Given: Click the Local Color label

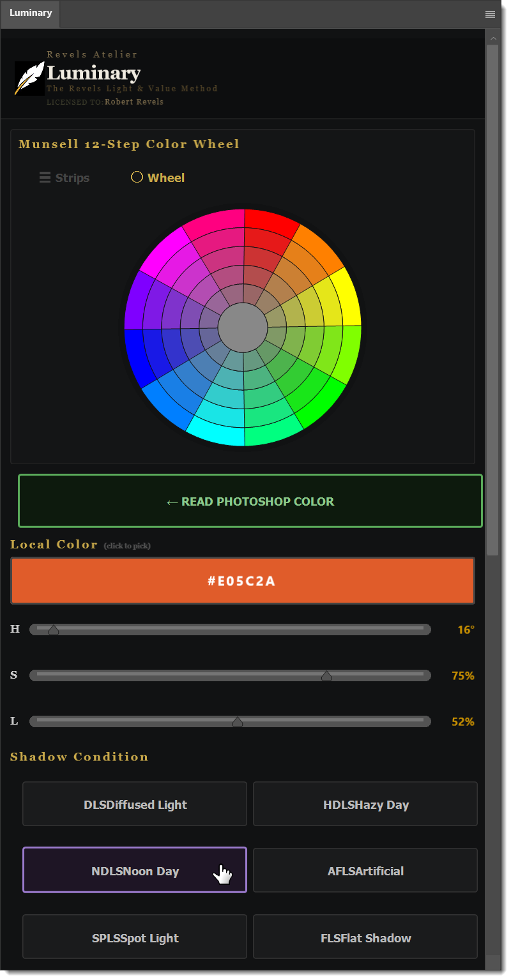Looking at the screenshot, I should (x=54, y=544).
